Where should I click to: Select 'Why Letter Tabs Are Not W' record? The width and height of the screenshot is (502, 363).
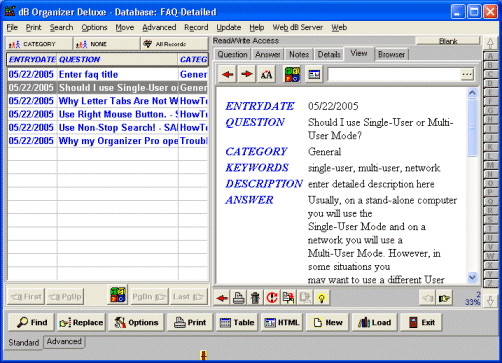(108, 101)
